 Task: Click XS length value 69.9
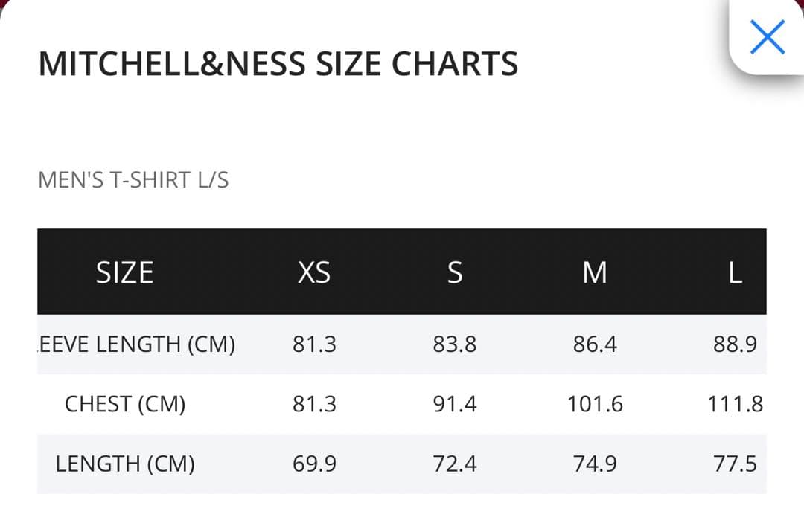pyautogui.click(x=314, y=464)
